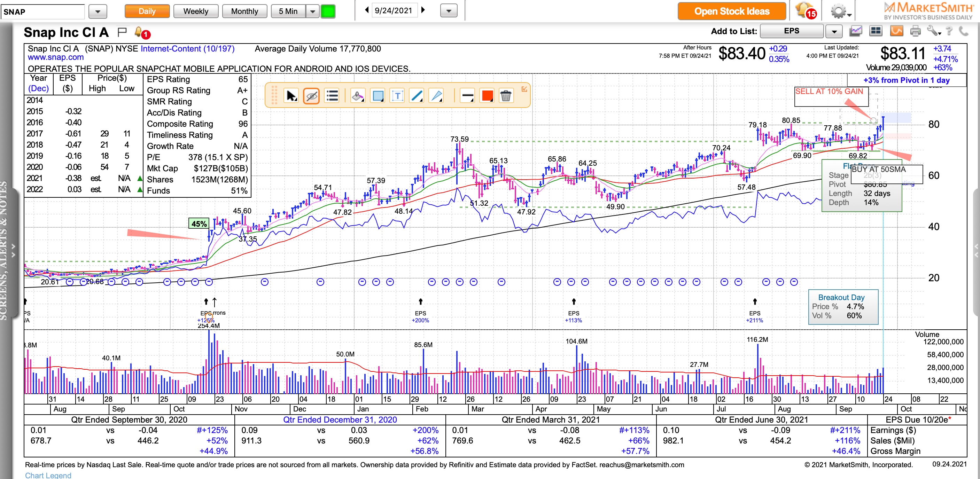The image size is (980, 479).
Task: Click the +3% from Pivot in 1 day banner
Action: [x=906, y=80]
